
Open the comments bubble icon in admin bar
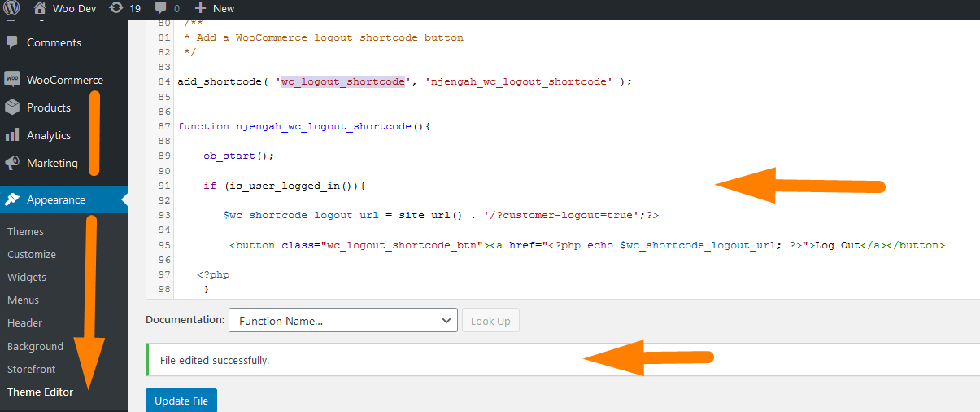coord(161,8)
